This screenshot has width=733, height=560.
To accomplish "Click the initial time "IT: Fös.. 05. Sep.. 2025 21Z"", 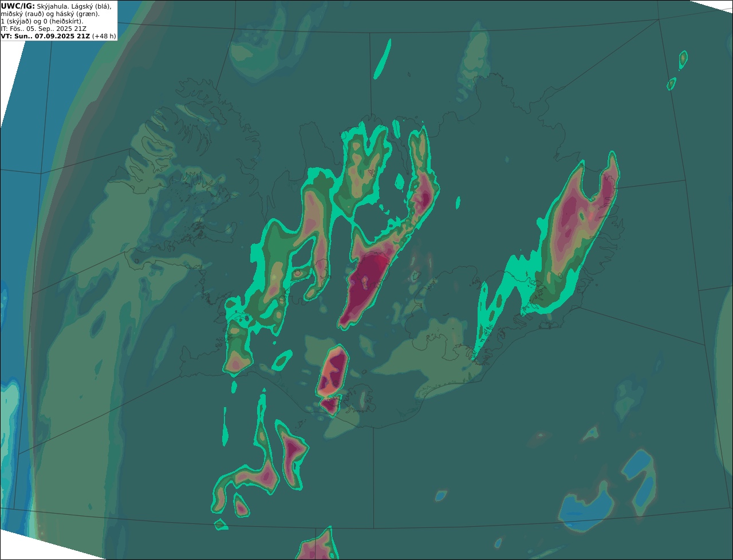I will pyautogui.click(x=44, y=29).
